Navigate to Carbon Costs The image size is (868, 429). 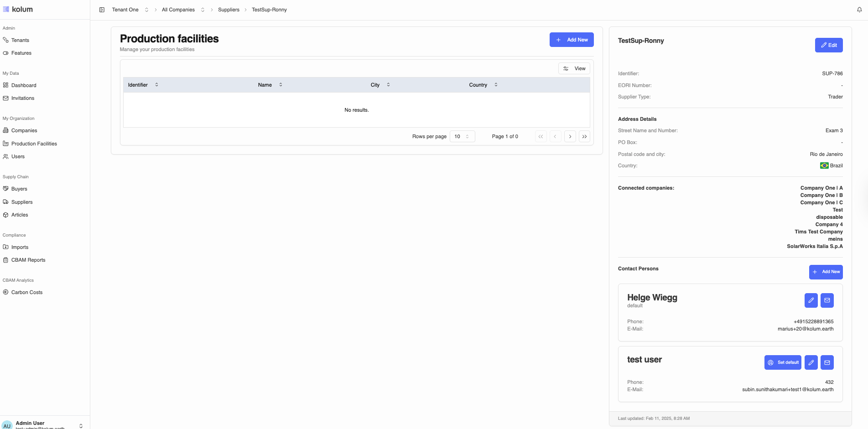click(x=27, y=292)
